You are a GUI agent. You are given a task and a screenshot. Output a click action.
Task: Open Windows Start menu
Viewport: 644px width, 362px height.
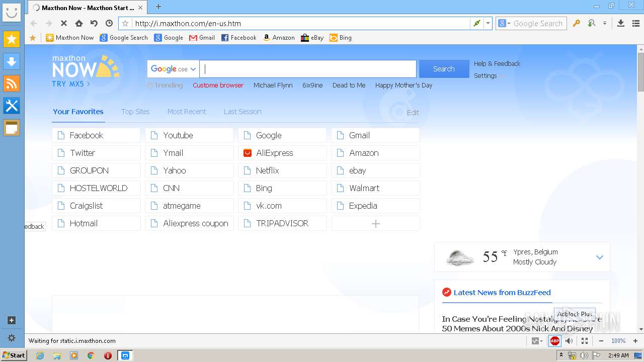click(x=14, y=355)
